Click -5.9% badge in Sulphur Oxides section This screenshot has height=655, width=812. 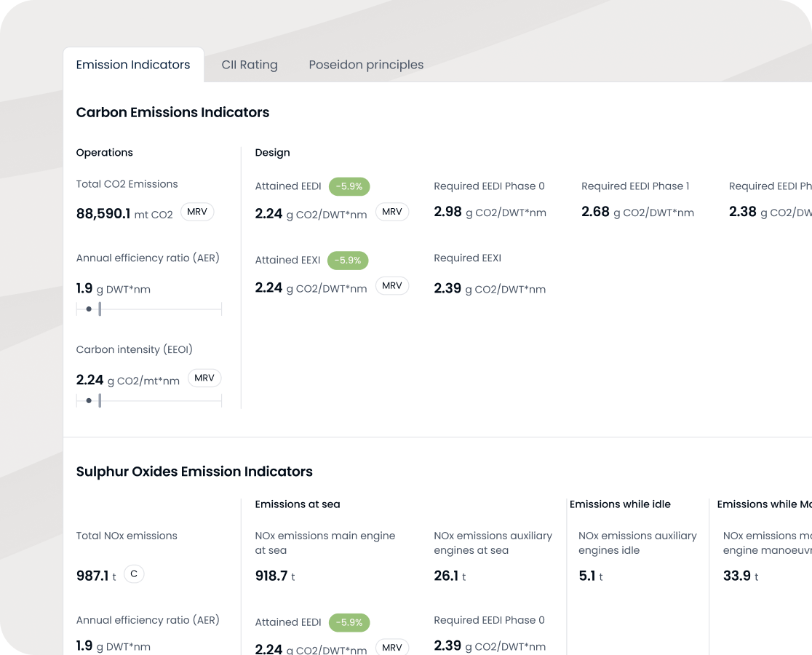click(x=349, y=623)
